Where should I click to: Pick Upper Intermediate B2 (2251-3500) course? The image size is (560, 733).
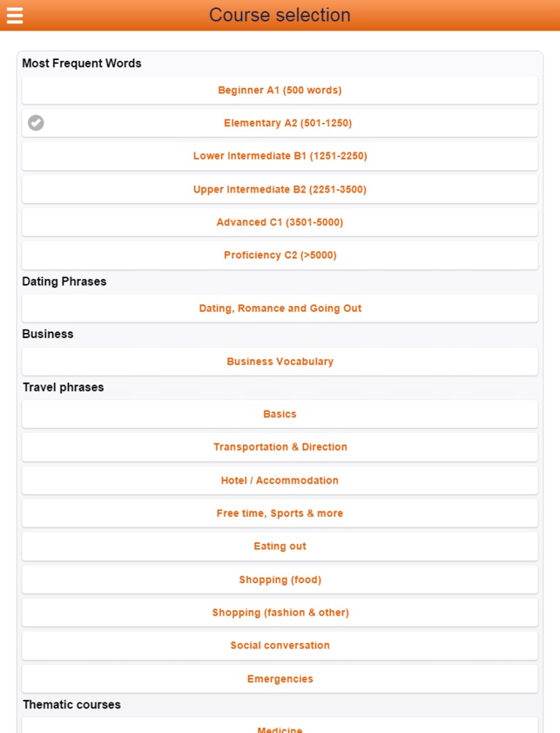coord(280,189)
